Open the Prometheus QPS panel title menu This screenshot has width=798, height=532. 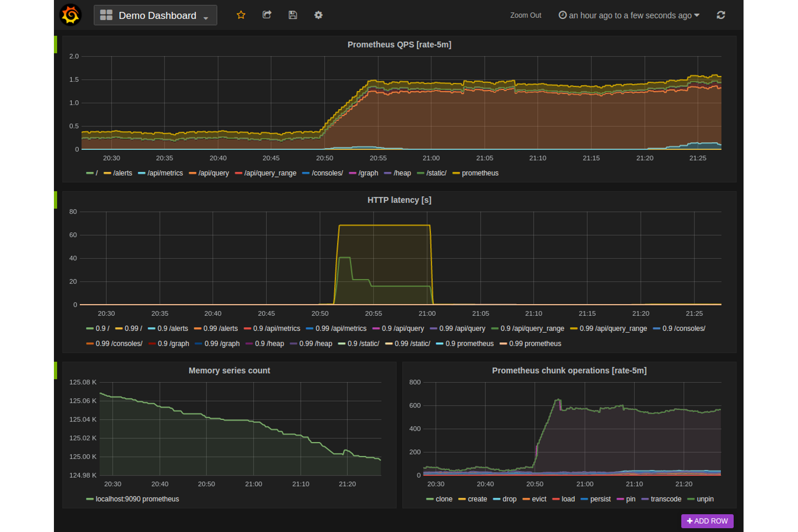pos(400,45)
